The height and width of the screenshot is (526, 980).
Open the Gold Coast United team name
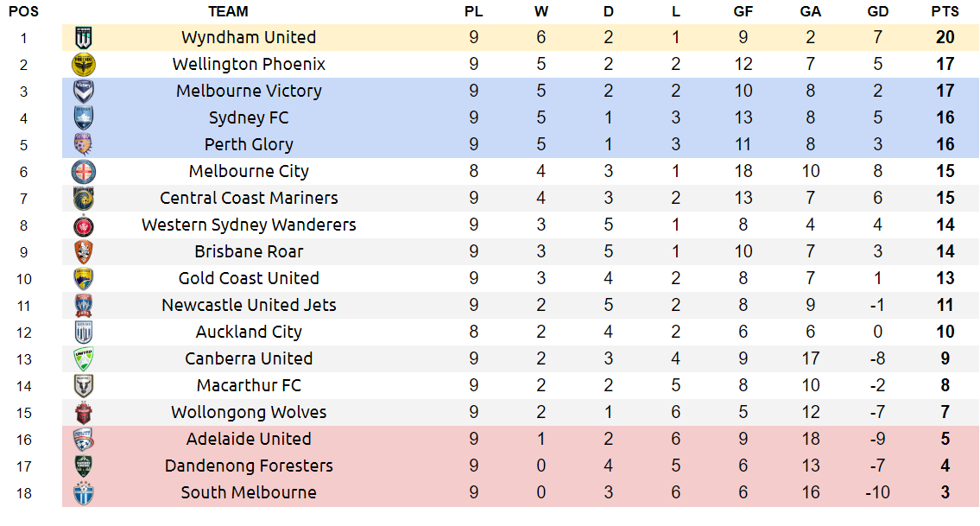click(249, 278)
